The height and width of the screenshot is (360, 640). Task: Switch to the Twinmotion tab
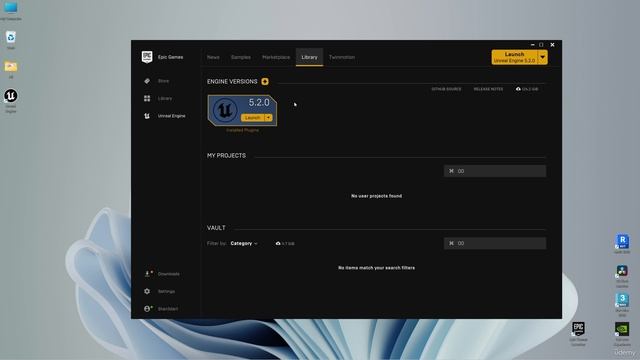coord(342,57)
